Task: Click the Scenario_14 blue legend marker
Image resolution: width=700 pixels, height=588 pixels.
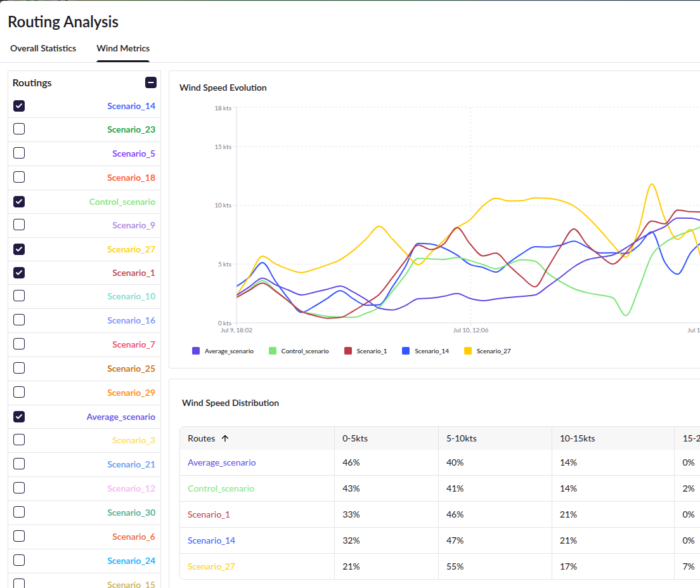Action: [x=406, y=351]
